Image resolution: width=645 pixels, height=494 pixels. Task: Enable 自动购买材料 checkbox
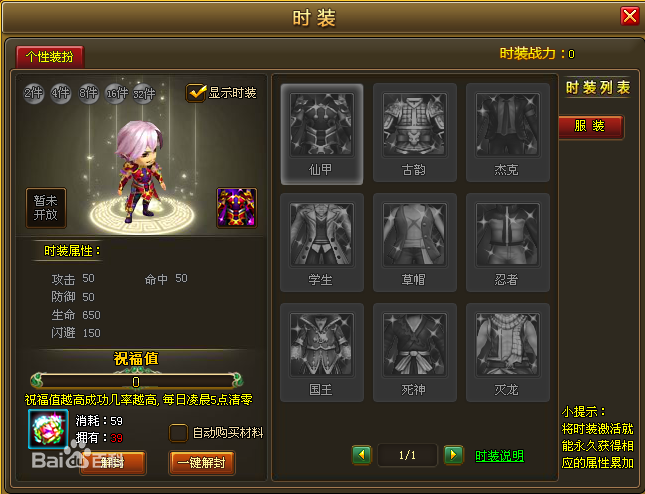coord(179,433)
